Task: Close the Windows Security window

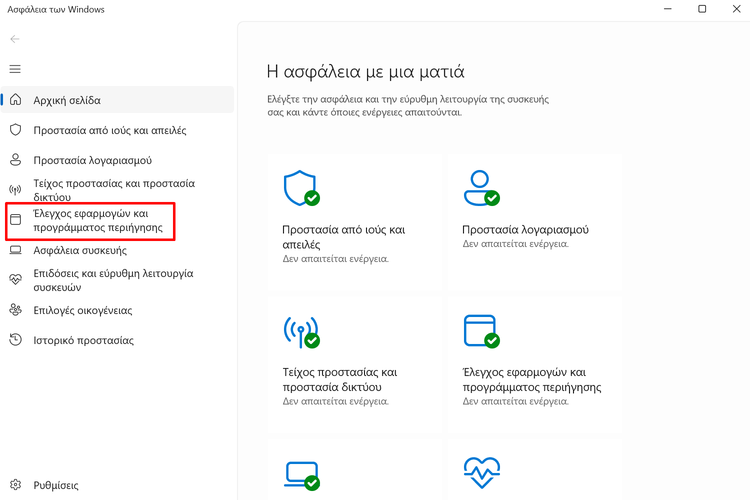Action: click(x=736, y=9)
